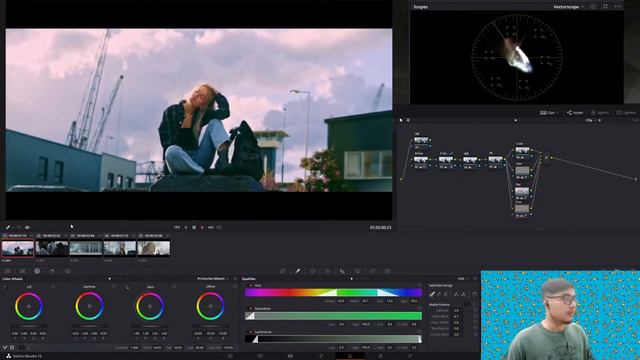Viewport: 640px width, 360px height.
Task: Toggle loop playback
Action: click(x=220, y=227)
